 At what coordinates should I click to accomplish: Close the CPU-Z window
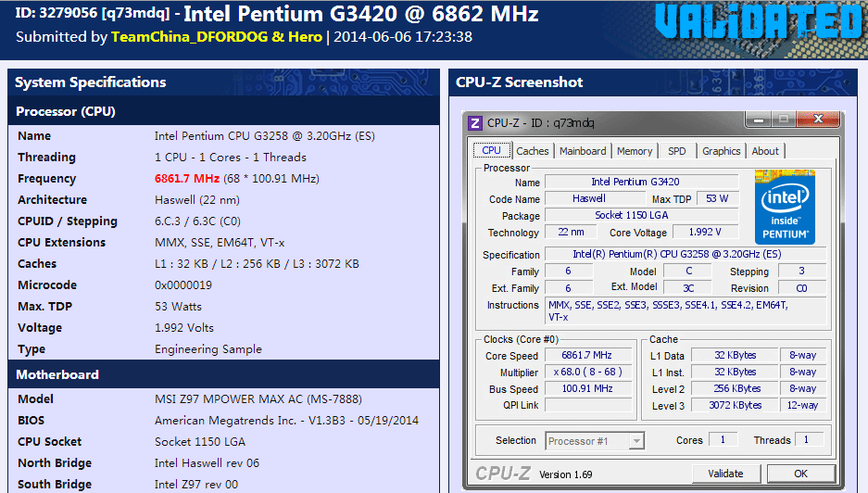tap(818, 120)
